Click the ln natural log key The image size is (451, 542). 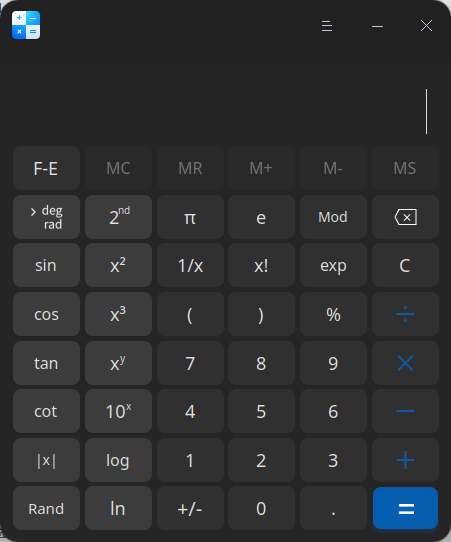coord(118,508)
